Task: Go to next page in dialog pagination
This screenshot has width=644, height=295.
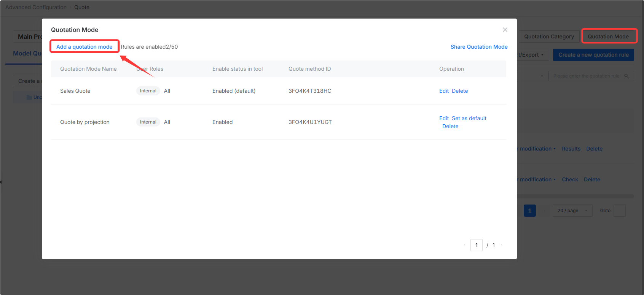Action: (502, 245)
